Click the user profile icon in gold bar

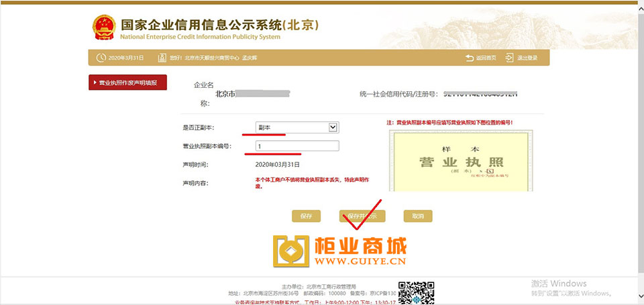[162, 58]
